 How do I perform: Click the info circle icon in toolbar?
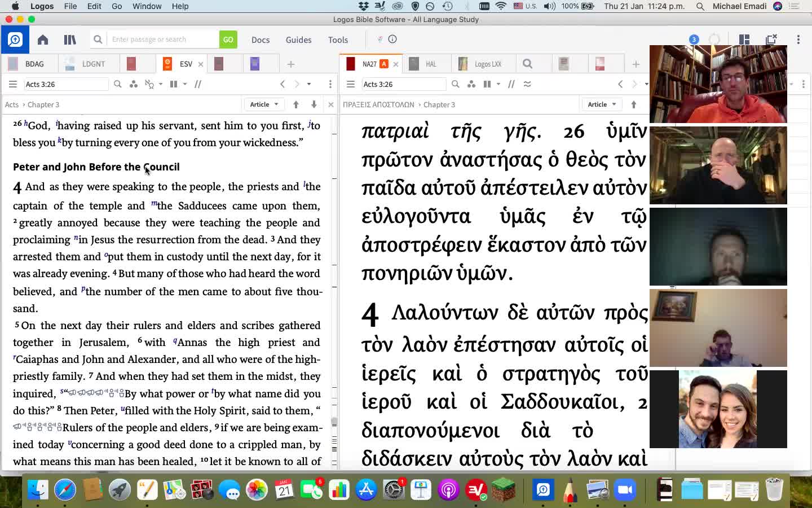[x=392, y=39]
